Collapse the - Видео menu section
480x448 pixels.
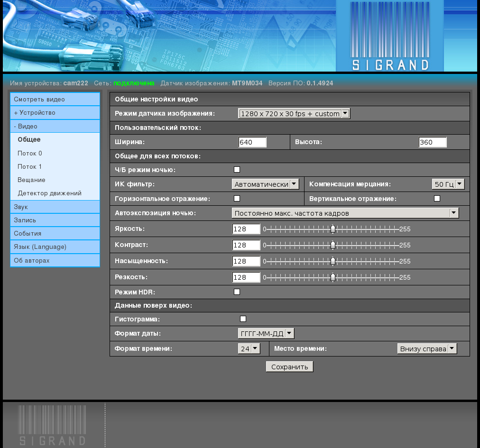[55, 126]
